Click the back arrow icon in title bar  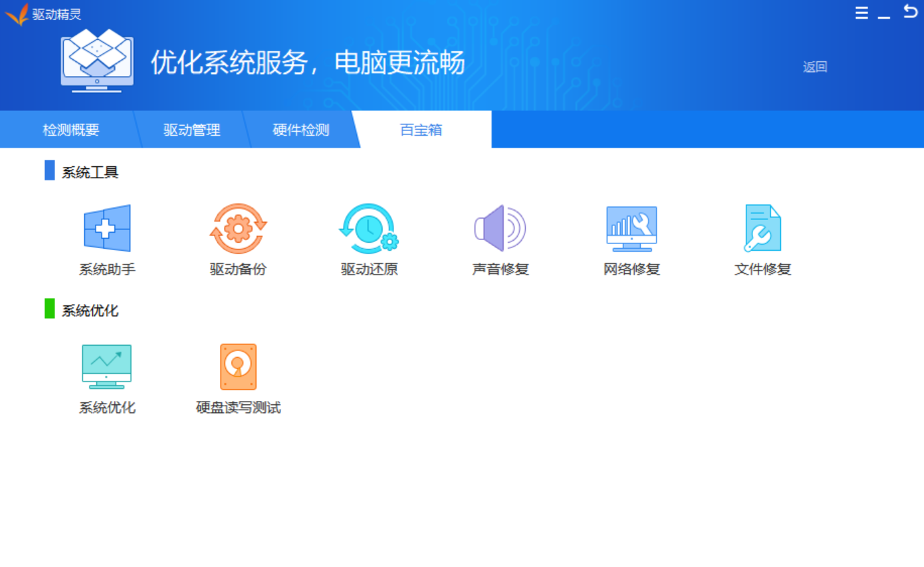910,11
